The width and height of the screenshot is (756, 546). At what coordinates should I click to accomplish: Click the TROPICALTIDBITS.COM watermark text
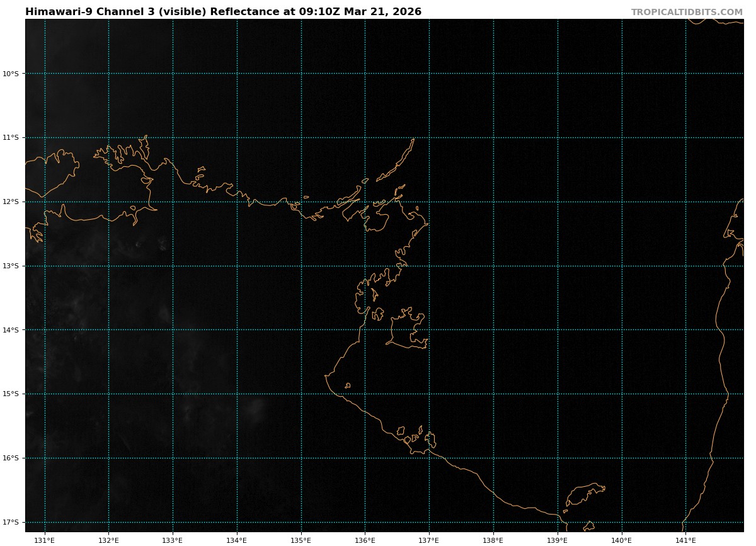[687, 12]
